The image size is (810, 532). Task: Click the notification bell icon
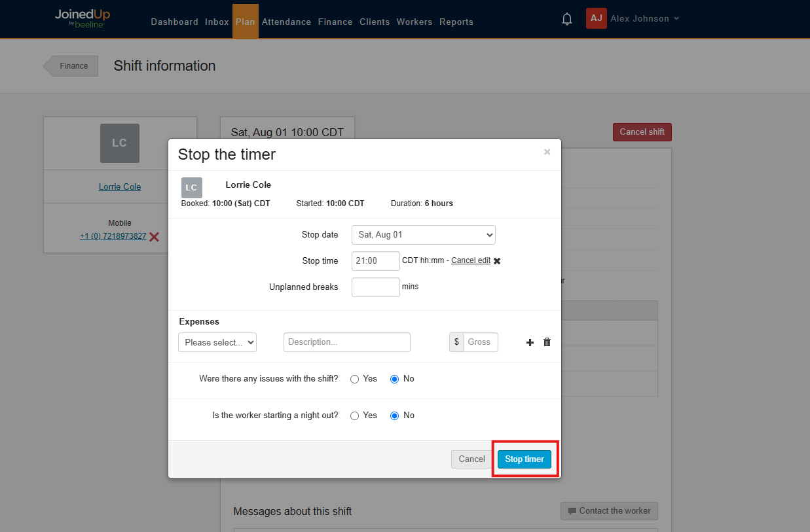(x=567, y=19)
